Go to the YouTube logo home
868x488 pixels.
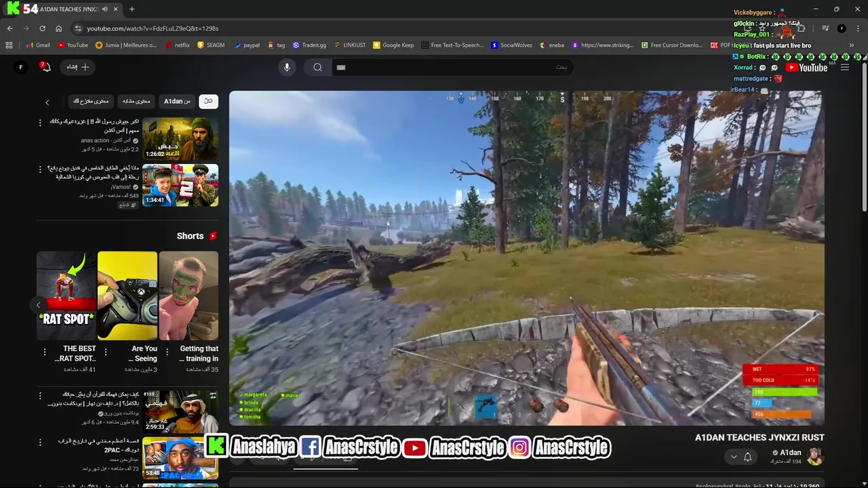coord(807,67)
